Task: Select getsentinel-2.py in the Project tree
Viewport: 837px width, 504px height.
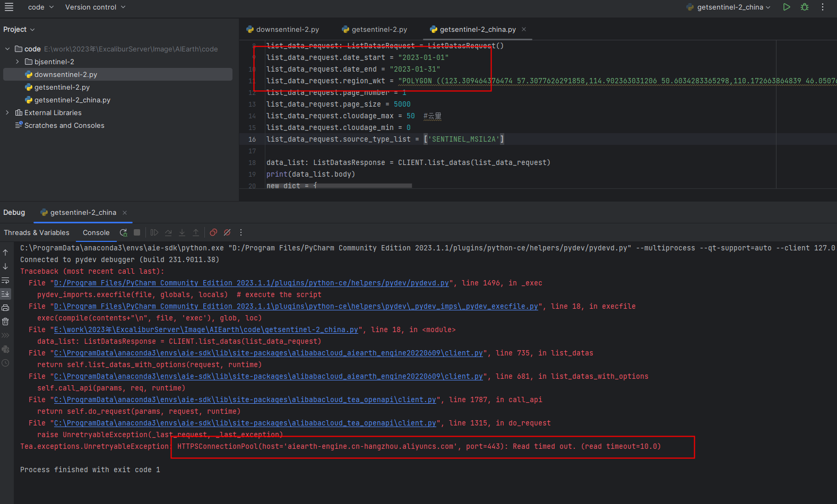Action: pos(62,88)
